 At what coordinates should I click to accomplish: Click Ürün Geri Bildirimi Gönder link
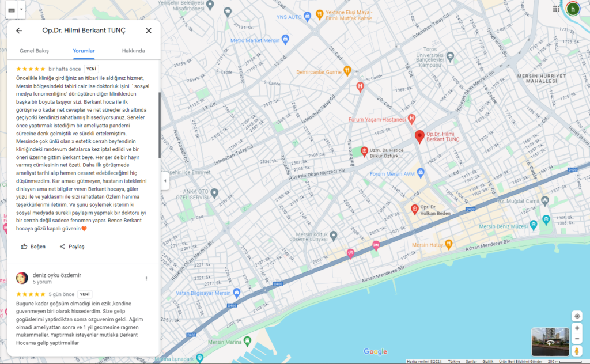pos(520,361)
